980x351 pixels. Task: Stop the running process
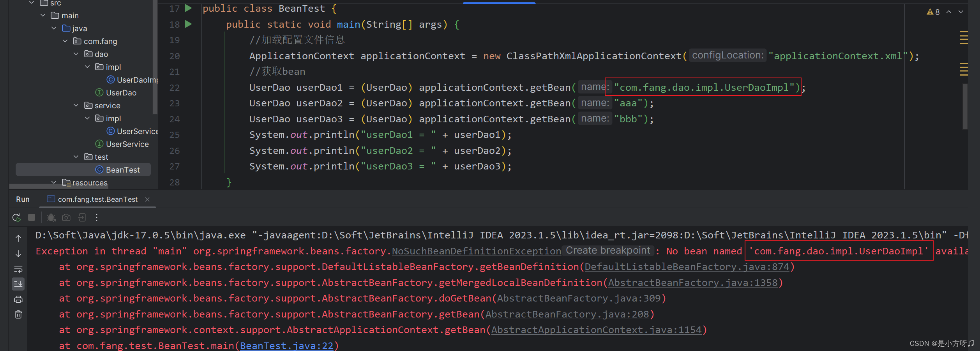[32, 217]
